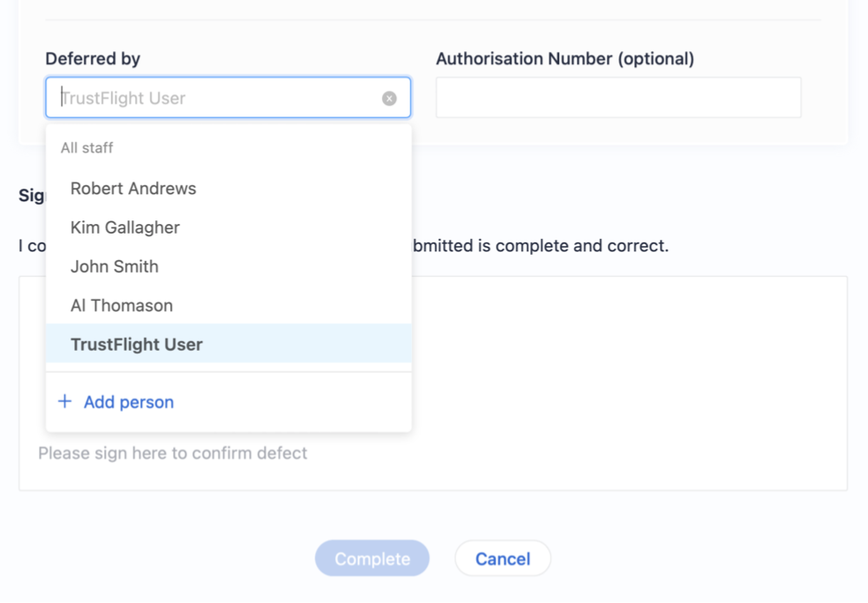This screenshot has width=868, height=603.
Task: Select Robert Andrews from the staff list
Action: (133, 189)
